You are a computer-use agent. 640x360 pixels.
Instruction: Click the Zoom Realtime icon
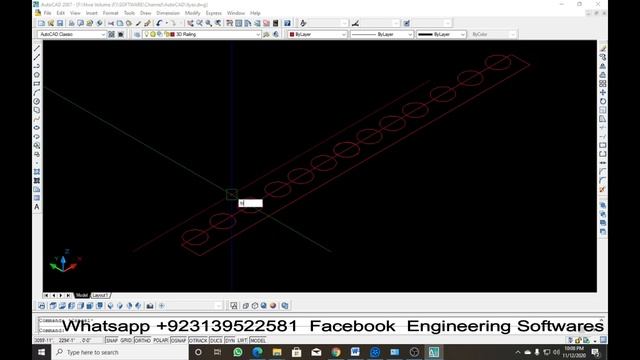coord(200,23)
